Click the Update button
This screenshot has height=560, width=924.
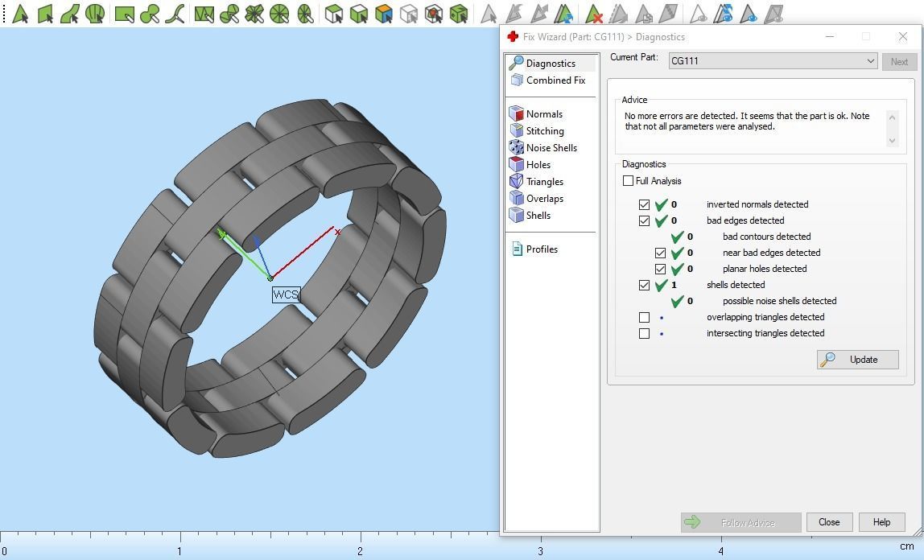click(x=857, y=359)
